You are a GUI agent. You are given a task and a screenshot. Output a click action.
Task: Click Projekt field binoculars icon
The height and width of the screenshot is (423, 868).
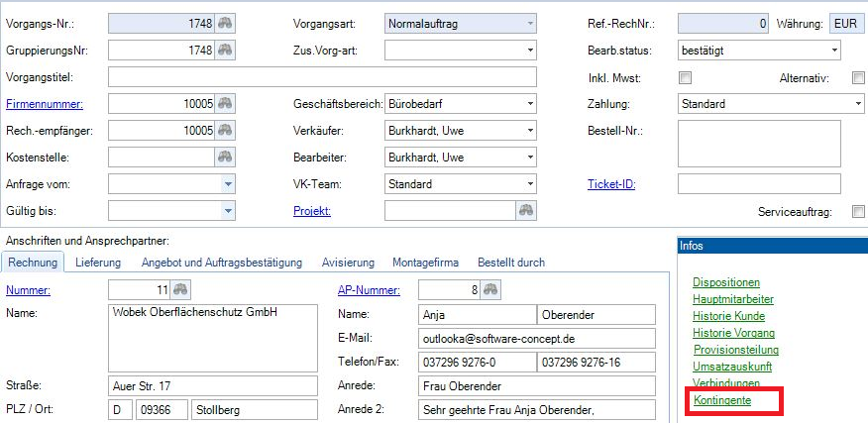click(526, 210)
